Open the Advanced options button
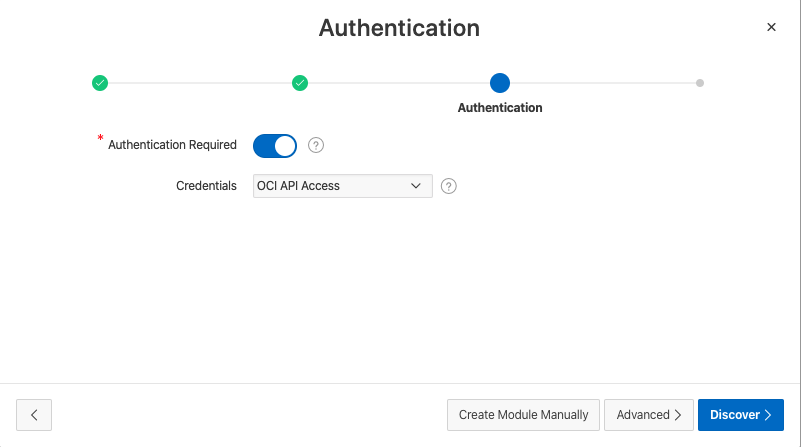Screen dimensions: 801x447 click(x=649, y=414)
